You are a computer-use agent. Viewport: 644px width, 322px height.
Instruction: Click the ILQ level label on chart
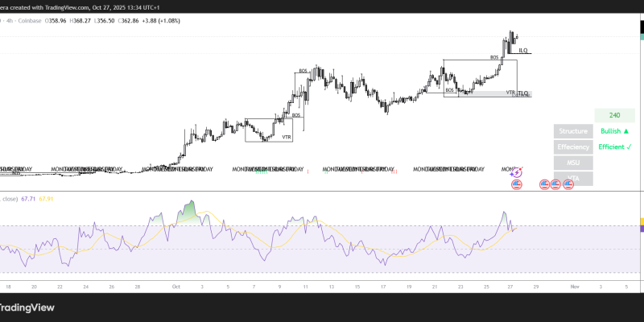523,51
